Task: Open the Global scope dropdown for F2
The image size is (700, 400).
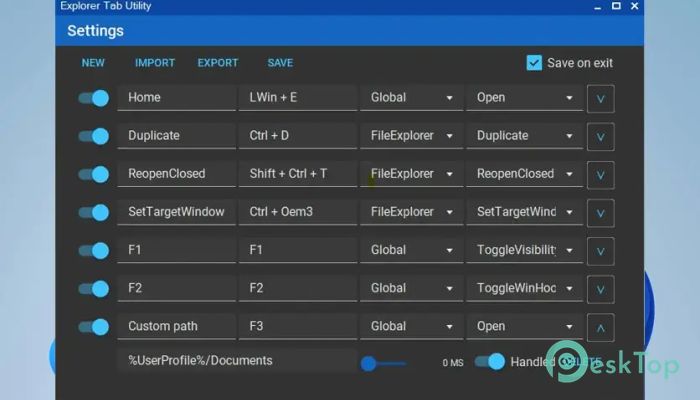Action: (412, 288)
